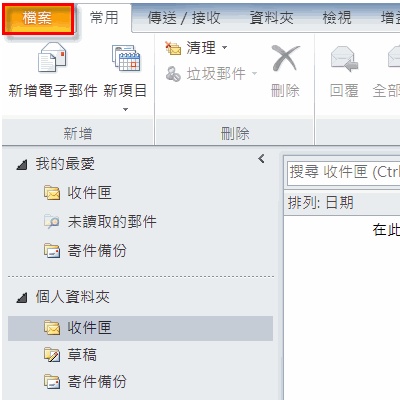Click the 回覆 reply icon
Screen dimensions: 400x400
point(344,59)
